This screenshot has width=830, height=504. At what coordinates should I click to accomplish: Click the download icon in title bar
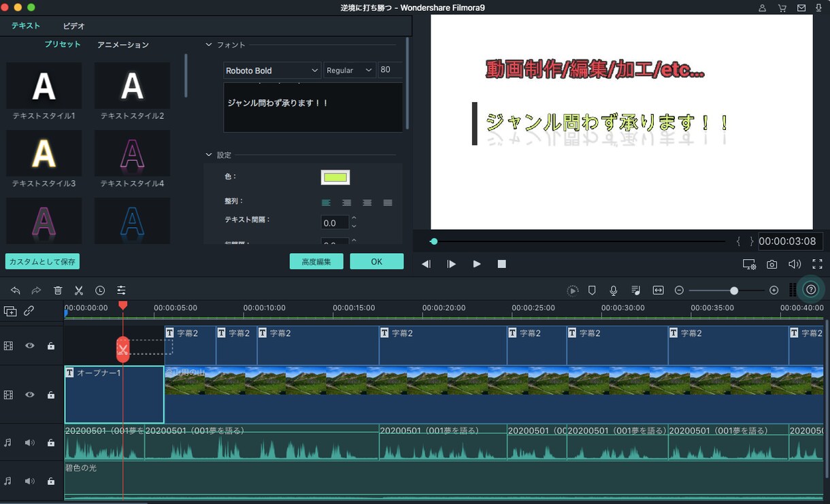tap(818, 8)
